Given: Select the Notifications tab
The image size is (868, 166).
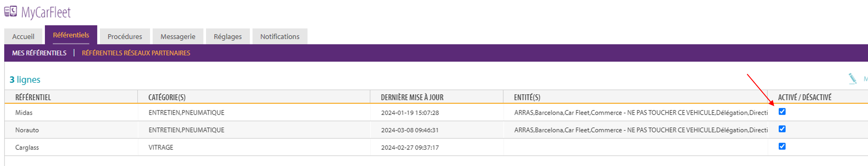Looking at the screenshot, I should [x=280, y=37].
